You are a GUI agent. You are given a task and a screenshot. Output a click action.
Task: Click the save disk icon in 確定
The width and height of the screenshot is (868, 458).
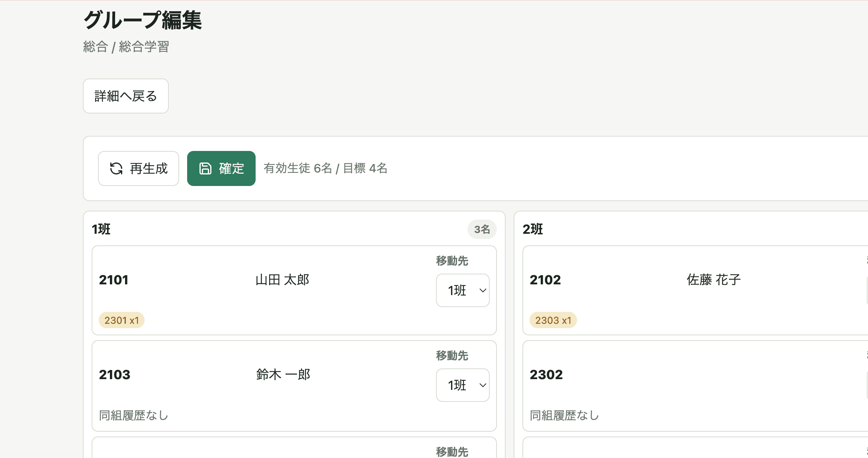(205, 168)
